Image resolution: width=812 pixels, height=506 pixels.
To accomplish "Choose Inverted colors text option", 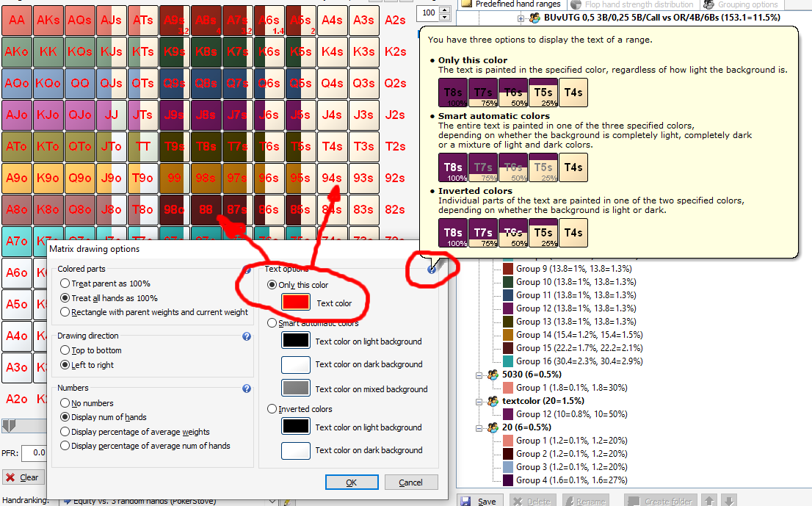I will pyautogui.click(x=300, y=409).
